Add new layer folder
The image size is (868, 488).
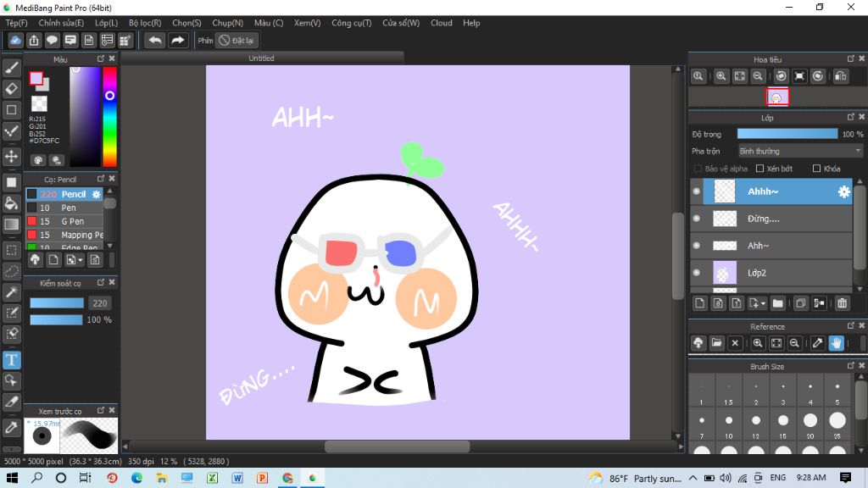pos(778,303)
